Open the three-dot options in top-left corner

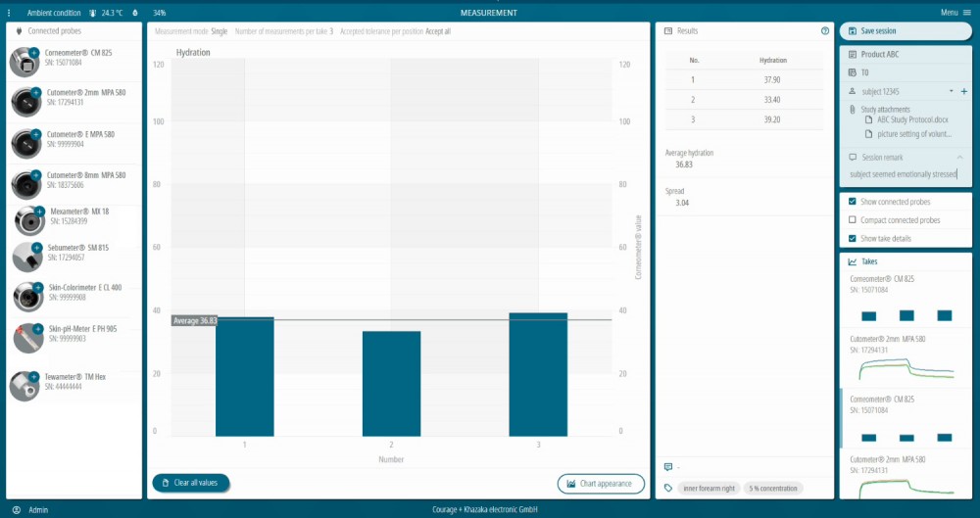pyautogui.click(x=9, y=13)
